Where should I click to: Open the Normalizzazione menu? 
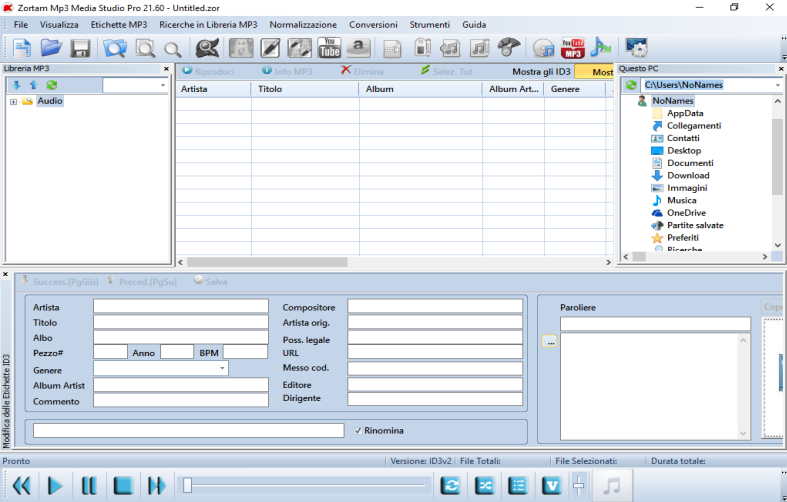pos(303,25)
